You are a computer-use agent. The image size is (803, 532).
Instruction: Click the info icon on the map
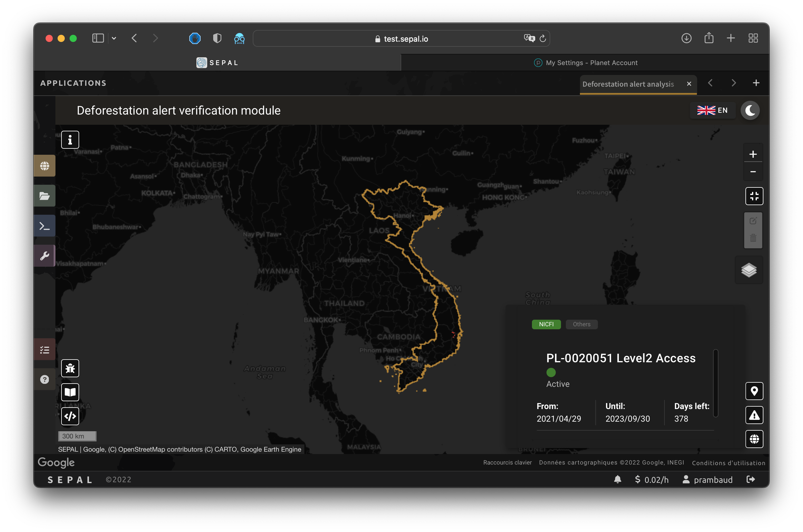click(70, 139)
